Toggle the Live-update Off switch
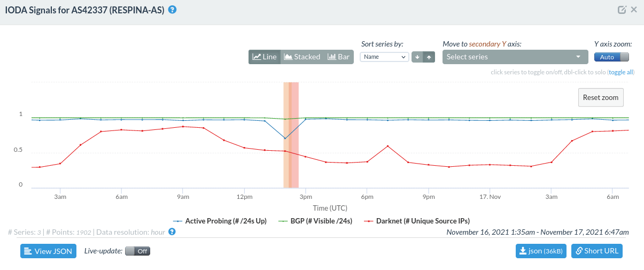The image size is (644, 270). click(137, 251)
